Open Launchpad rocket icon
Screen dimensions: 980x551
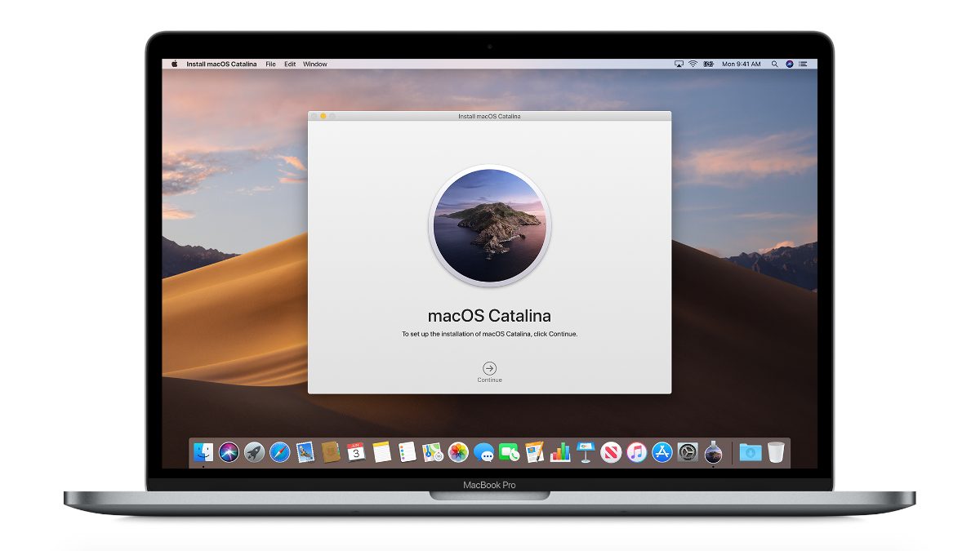(x=254, y=452)
